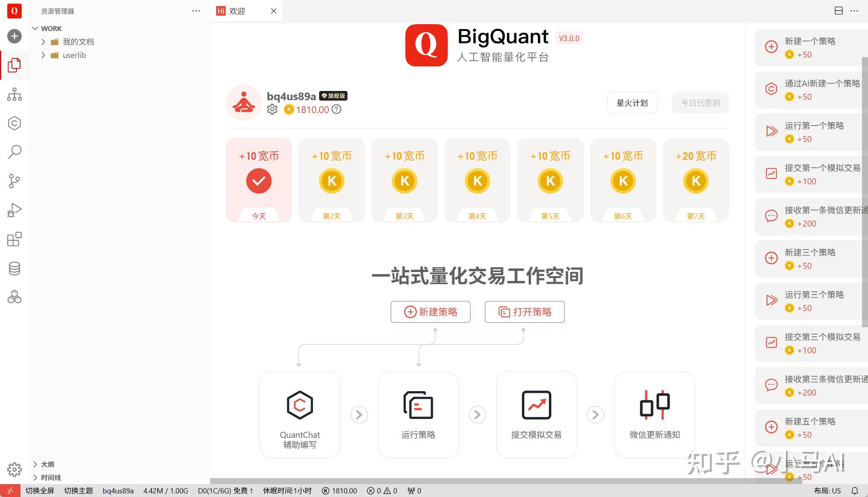868x497 pixels.
Task: Switch to the 欢迎 tab
Action: [x=237, y=11]
